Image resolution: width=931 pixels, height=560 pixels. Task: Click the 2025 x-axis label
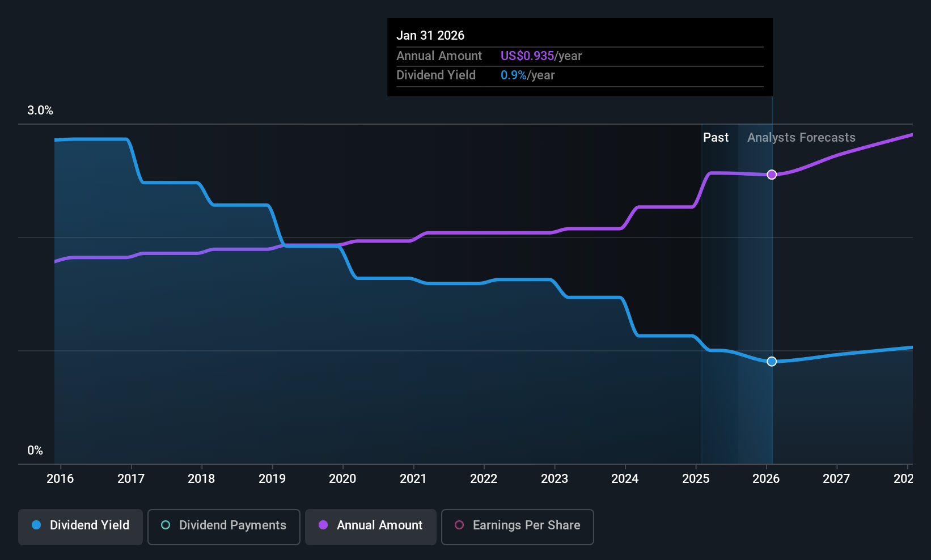pyautogui.click(x=696, y=479)
